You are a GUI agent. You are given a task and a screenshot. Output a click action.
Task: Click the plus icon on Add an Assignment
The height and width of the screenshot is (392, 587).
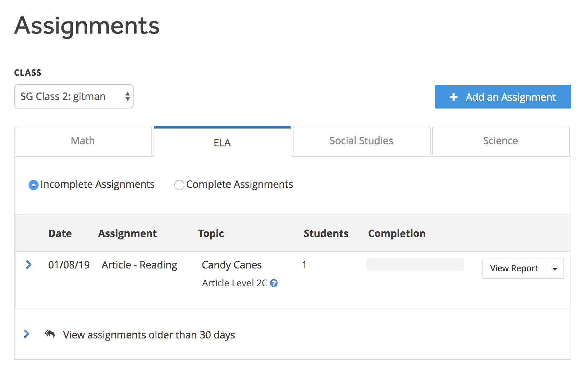coord(453,97)
